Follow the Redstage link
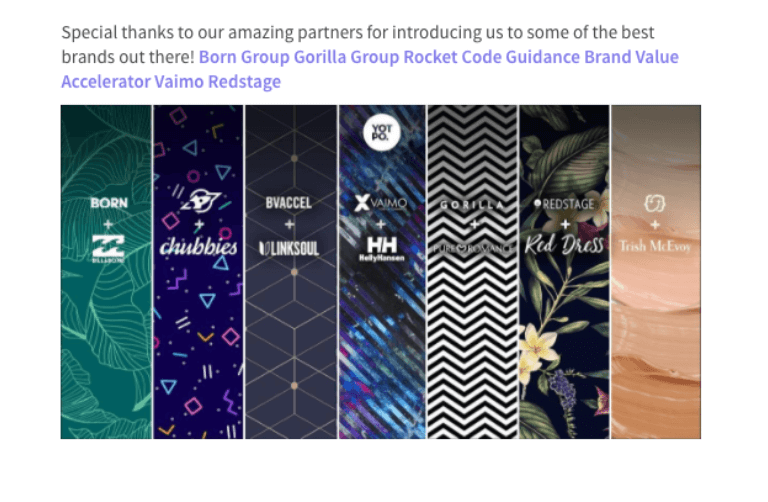 [244, 82]
